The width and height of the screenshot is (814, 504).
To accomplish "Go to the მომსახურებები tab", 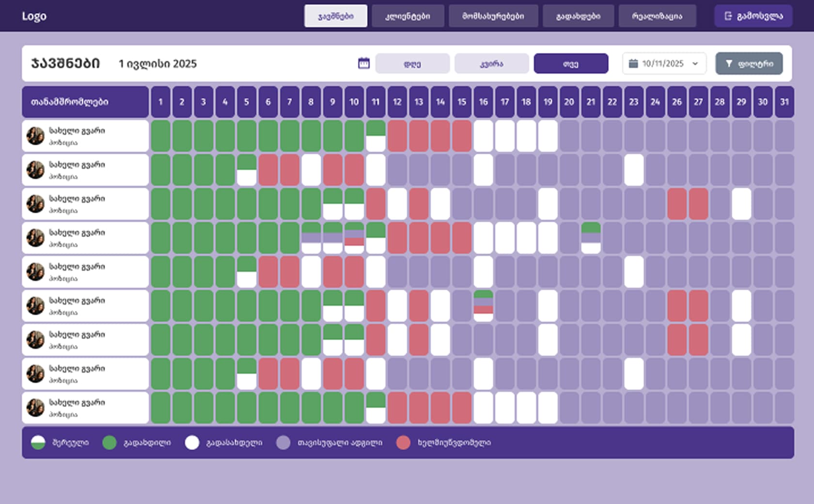I will pyautogui.click(x=493, y=16).
